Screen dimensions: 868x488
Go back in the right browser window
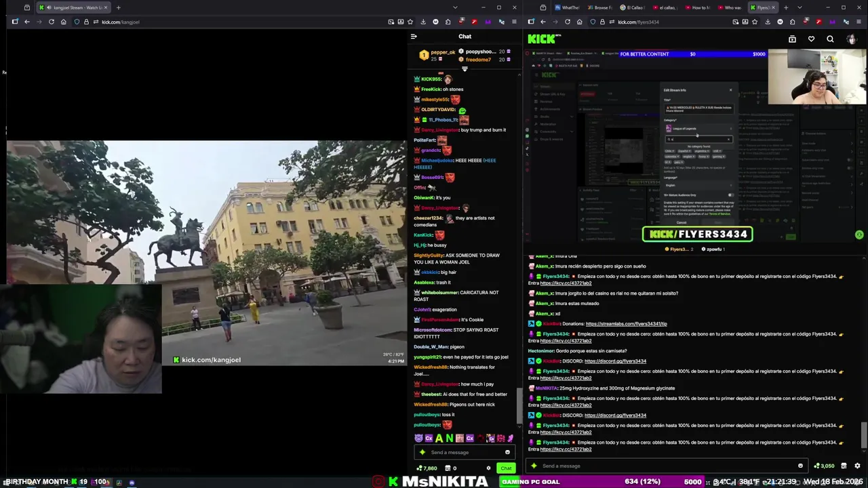coord(542,22)
